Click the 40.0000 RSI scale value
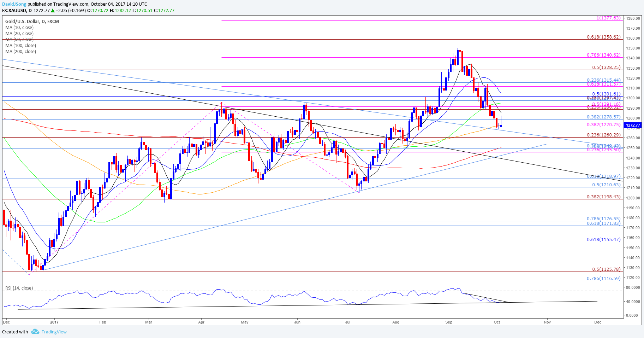 [x=633, y=301]
